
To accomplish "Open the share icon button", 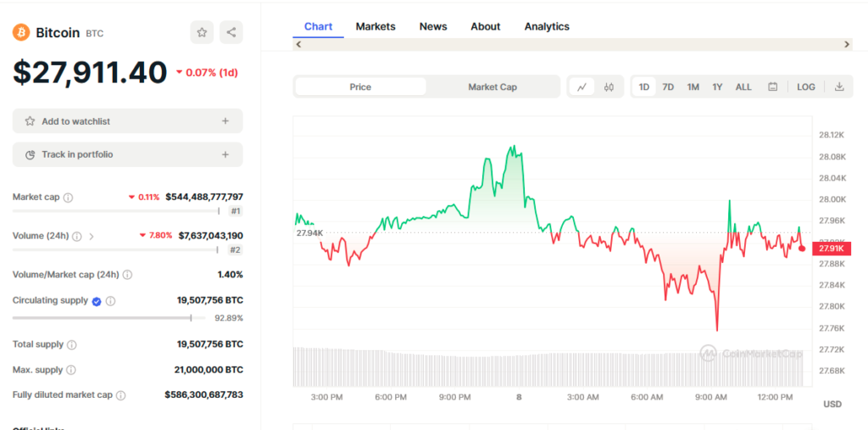I will (231, 32).
